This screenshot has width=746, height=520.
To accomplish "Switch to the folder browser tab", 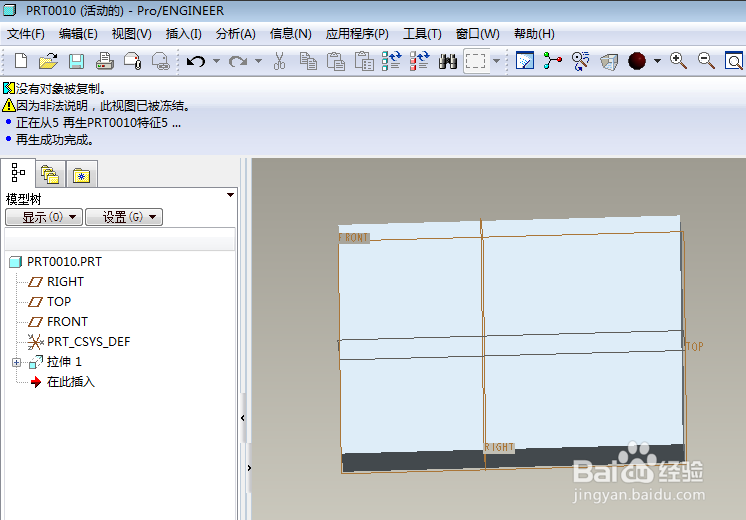I will (50, 175).
